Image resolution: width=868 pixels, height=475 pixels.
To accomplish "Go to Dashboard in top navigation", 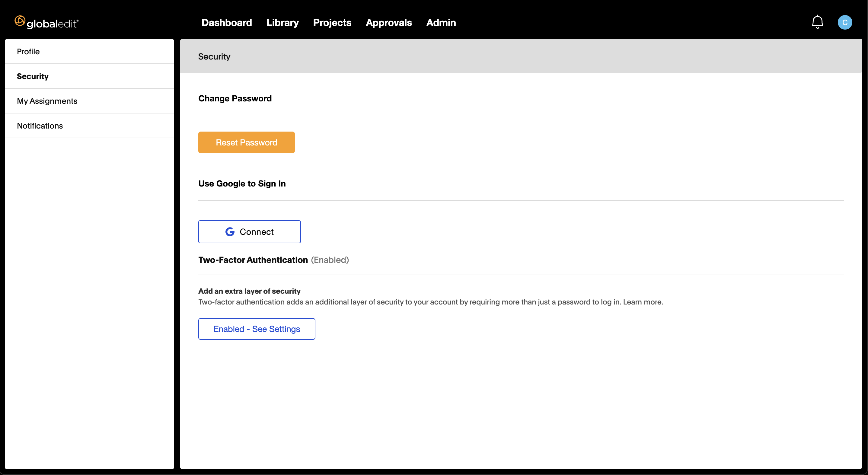I will 227,23.
